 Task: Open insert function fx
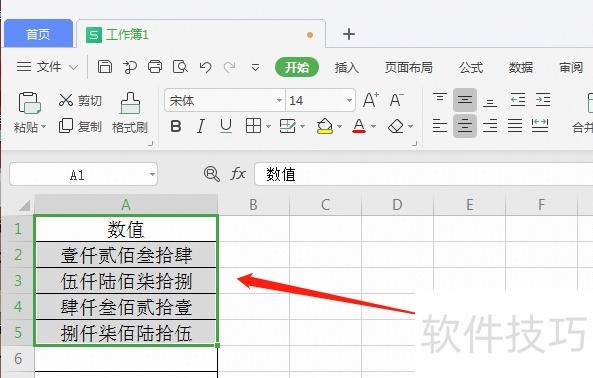coord(238,174)
